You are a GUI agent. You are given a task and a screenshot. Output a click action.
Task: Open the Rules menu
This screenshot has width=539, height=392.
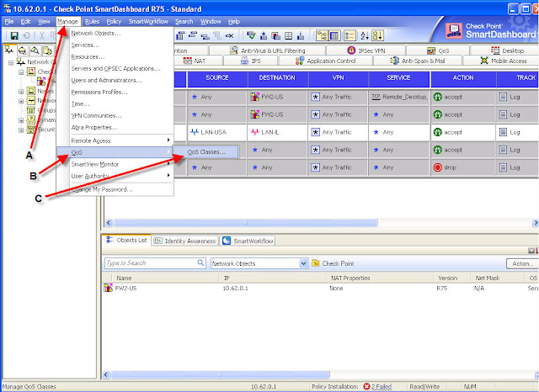(x=92, y=21)
